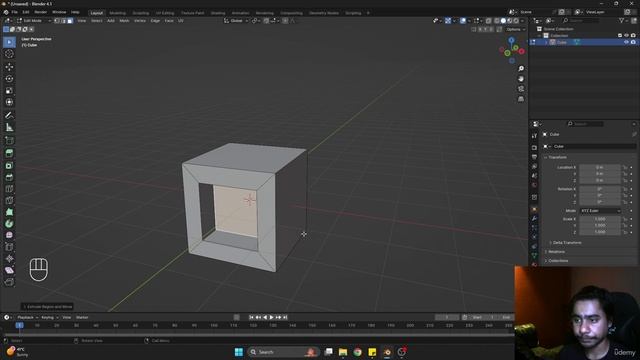This screenshot has height=360, width=640.
Task: Select the Transform tool
Action: click(9, 102)
